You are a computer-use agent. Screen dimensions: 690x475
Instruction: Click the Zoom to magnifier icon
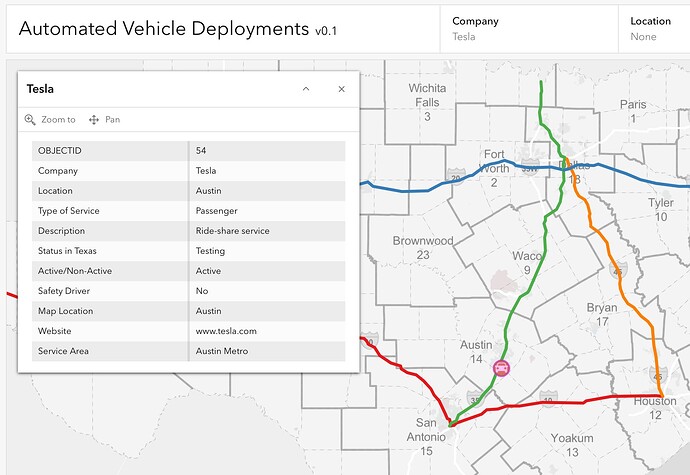(30, 120)
